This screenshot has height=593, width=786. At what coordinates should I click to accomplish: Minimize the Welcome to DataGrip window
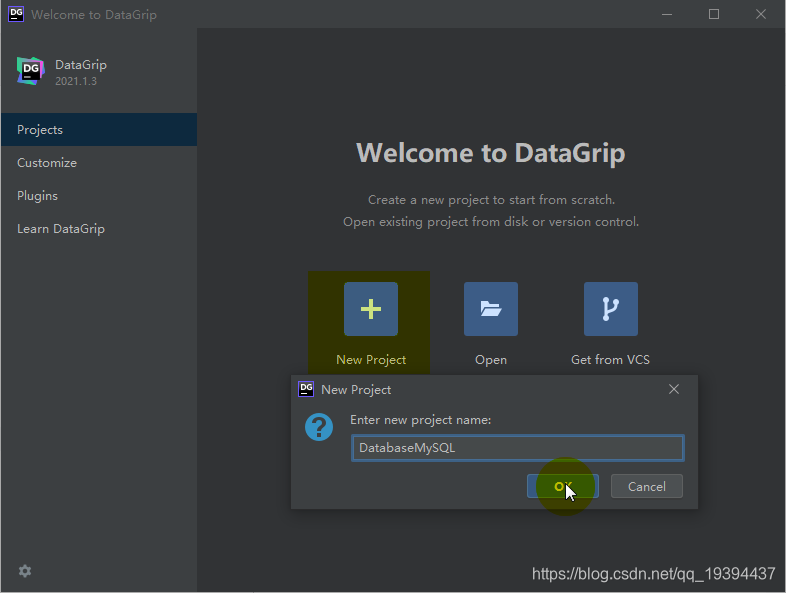coord(667,14)
